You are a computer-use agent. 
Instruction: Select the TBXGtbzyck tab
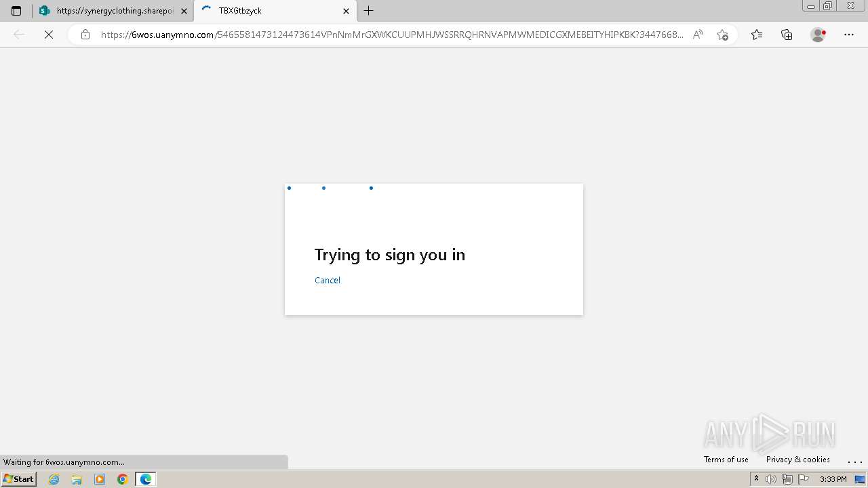275,11
